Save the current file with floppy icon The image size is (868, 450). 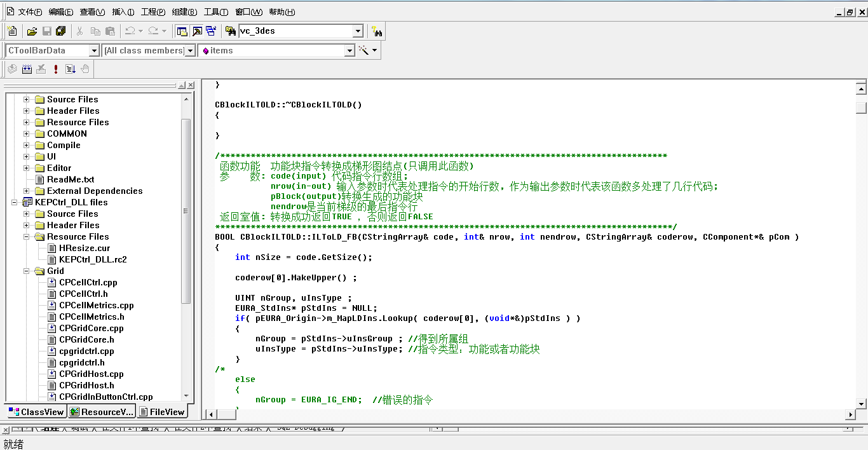tap(46, 31)
